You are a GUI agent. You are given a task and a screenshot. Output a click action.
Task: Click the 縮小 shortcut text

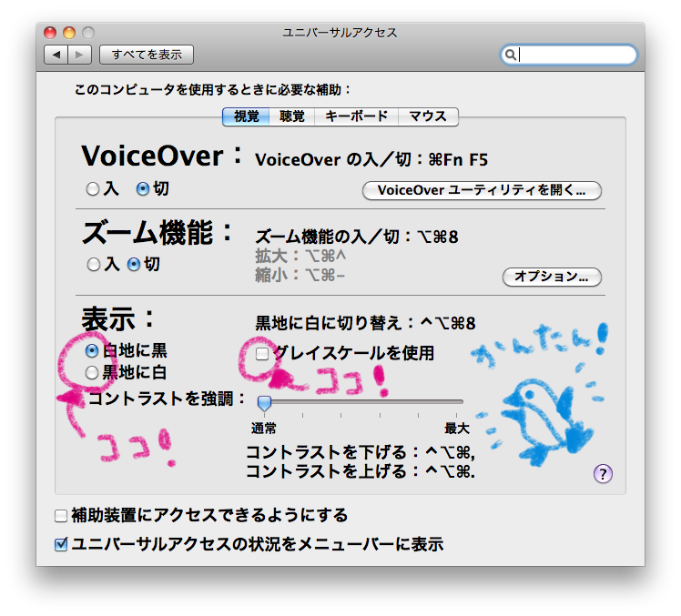pyautogui.click(x=300, y=275)
